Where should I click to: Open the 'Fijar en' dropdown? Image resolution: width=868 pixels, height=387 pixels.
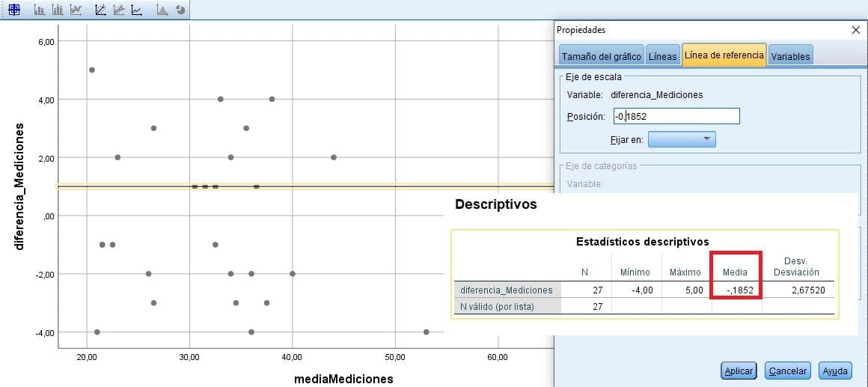click(x=682, y=139)
